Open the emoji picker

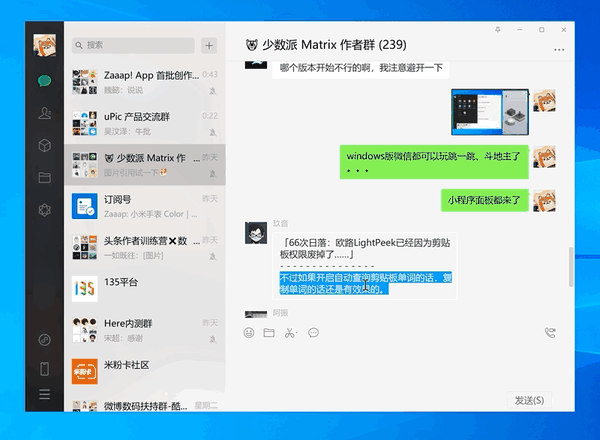click(x=249, y=332)
